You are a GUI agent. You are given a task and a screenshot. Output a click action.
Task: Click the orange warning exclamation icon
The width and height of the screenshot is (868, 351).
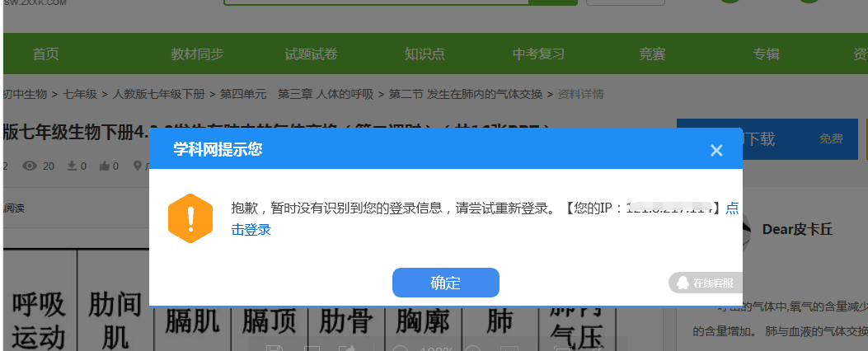pyautogui.click(x=190, y=218)
